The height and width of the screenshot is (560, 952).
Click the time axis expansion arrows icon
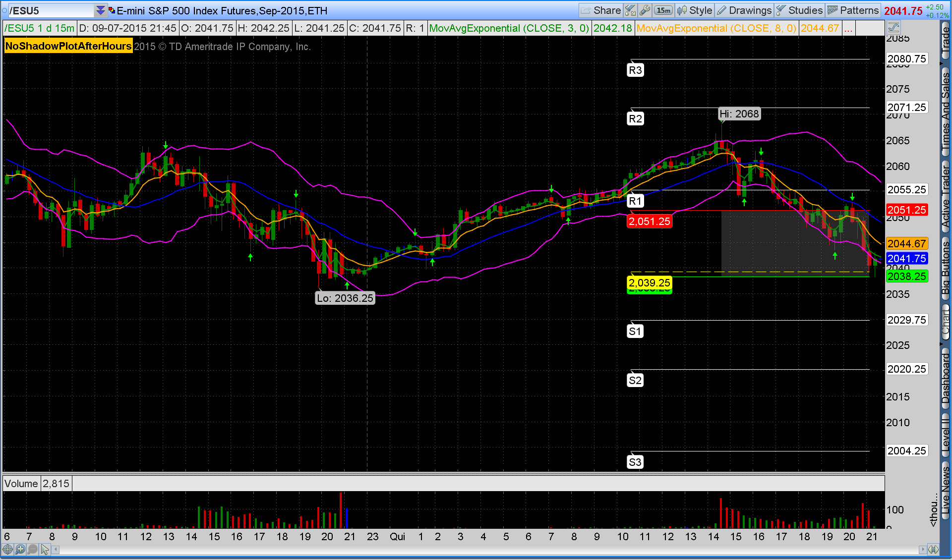pyautogui.click(x=933, y=549)
